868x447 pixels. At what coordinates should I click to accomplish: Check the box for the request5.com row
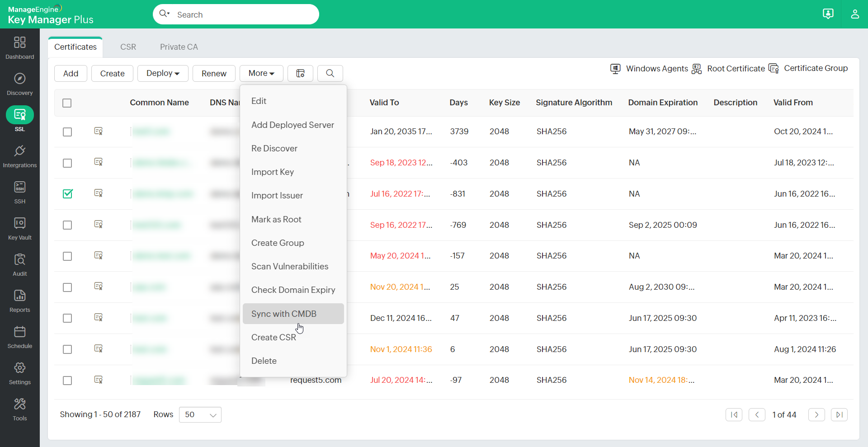(x=67, y=381)
